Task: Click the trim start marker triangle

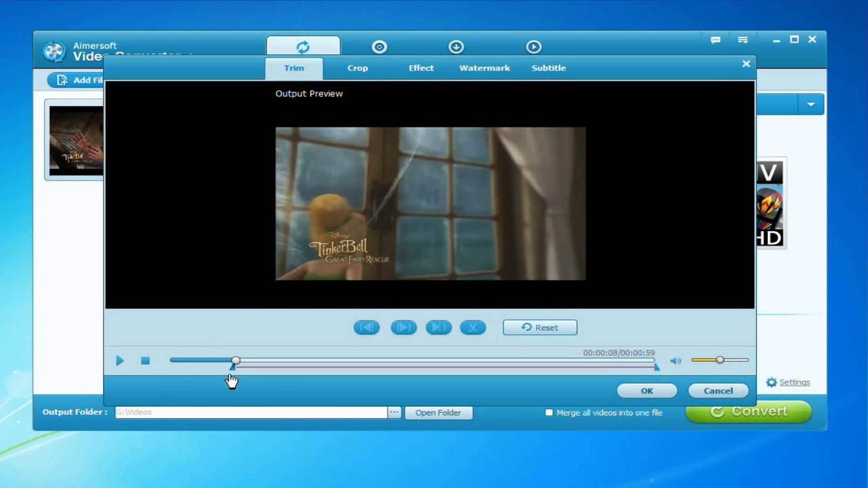Action: pos(233,367)
